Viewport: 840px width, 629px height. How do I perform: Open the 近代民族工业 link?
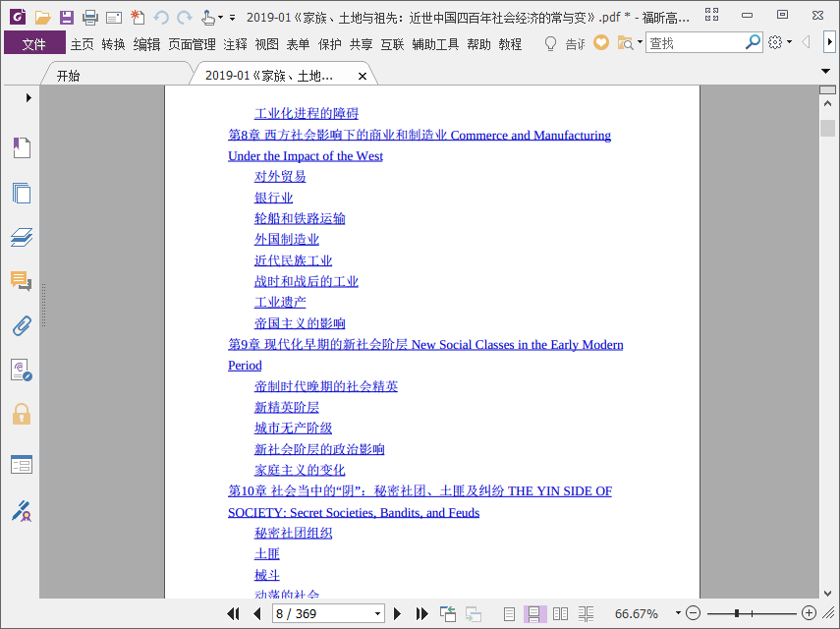tap(293, 260)
